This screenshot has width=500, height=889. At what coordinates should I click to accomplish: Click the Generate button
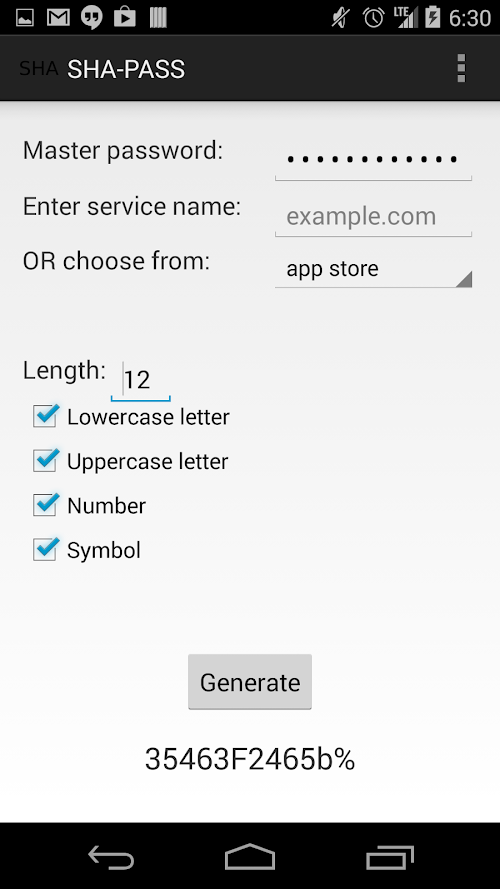tap(250, 681)
